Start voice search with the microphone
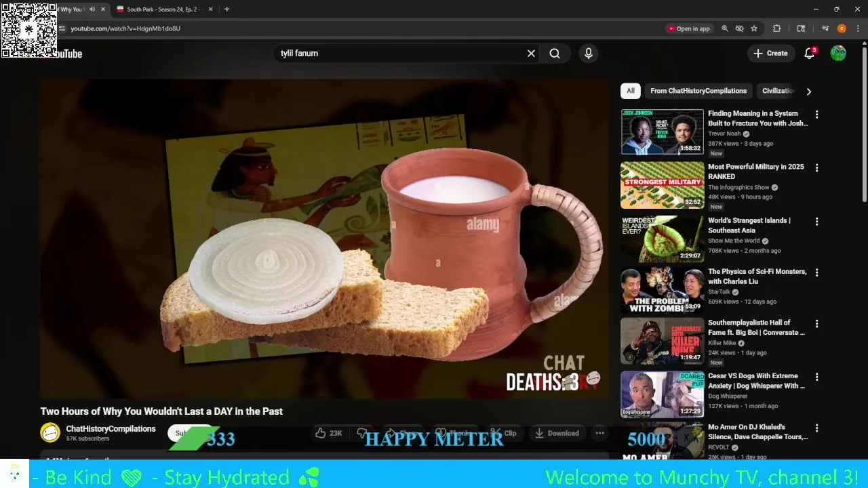Screen dimensions: 868x488 [589, 54]
